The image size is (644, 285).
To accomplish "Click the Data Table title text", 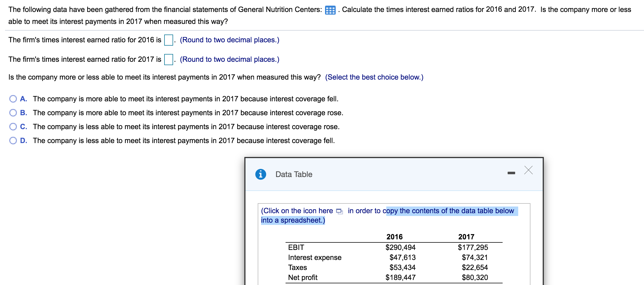I will coord(294,174).
